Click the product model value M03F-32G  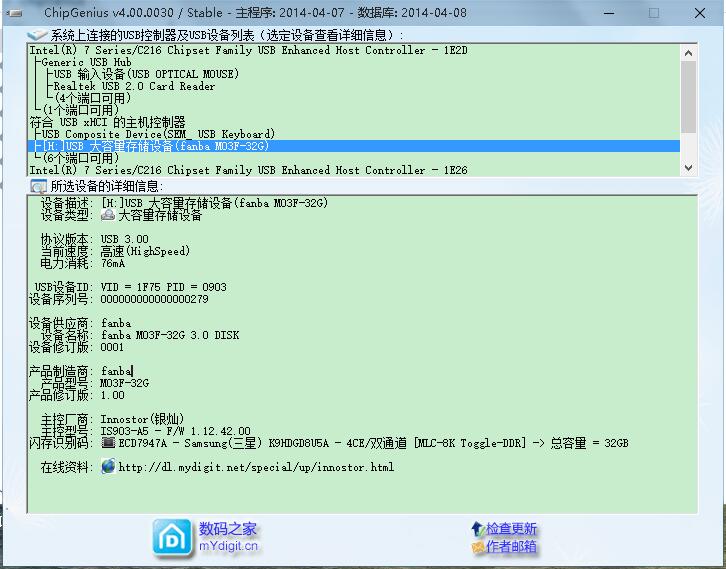point(125,383)
